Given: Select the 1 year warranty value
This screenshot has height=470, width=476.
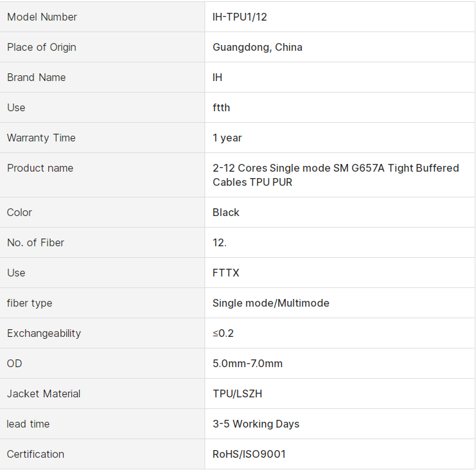Looking at the screenshot, I should pos(227,138).
